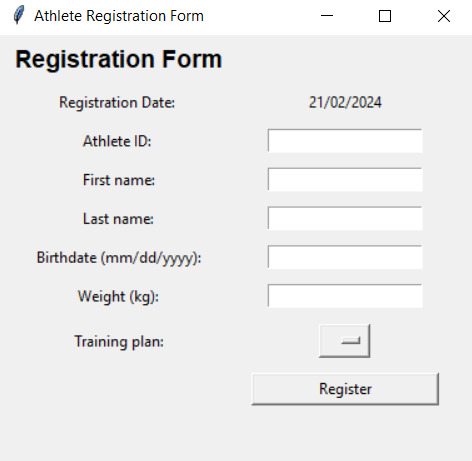Viewport: 472px width, 461px height.
Task: Click the First name label
Action: [119, 180]
